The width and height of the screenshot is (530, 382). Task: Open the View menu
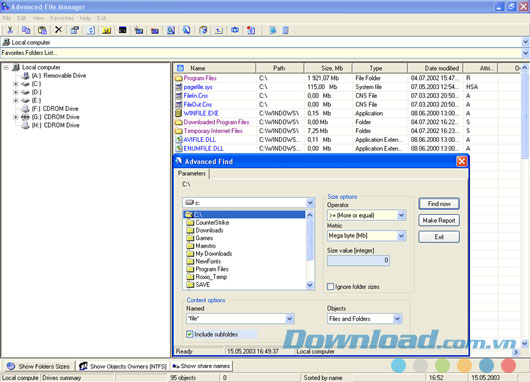tap(38, 18)
